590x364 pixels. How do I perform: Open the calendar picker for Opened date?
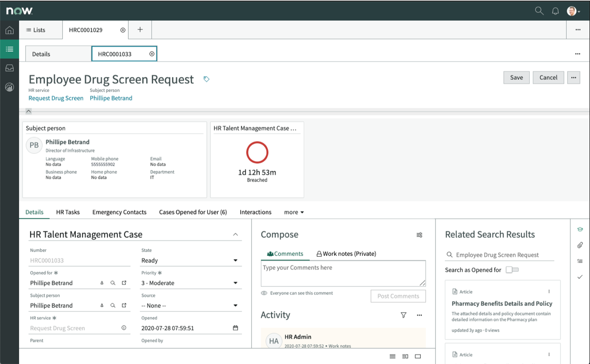235,328
